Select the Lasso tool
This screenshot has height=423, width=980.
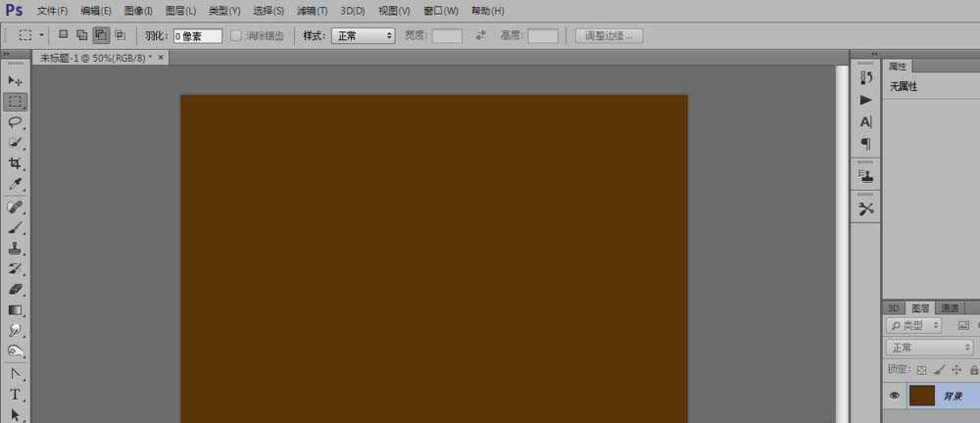click(16, 122)
